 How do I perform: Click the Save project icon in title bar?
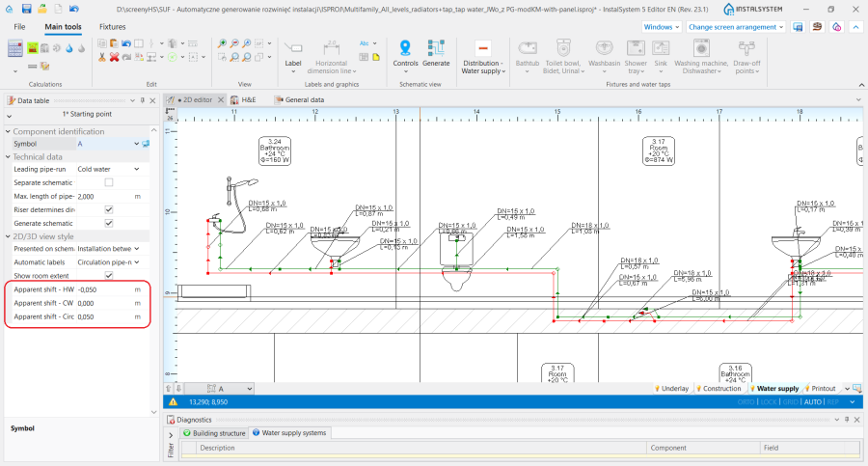point(26,9)
